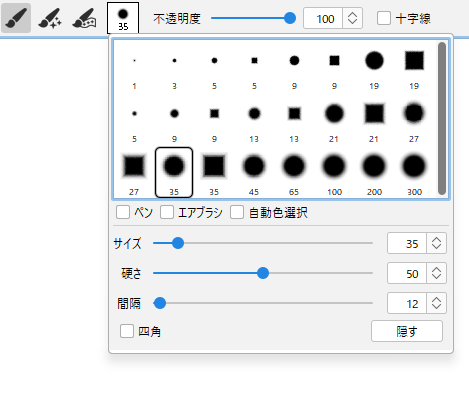This screenshot has height=395, width=469.
Task: Tick the ペン checkbox
Action: click(123, 212)
